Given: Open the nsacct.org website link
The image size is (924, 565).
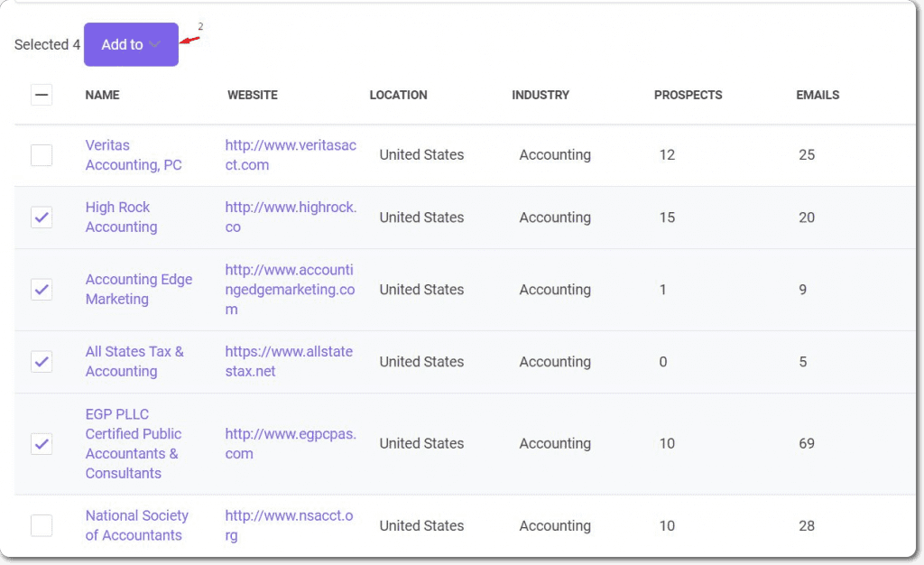Looking at the screenshot, I should tap(289, 525).
